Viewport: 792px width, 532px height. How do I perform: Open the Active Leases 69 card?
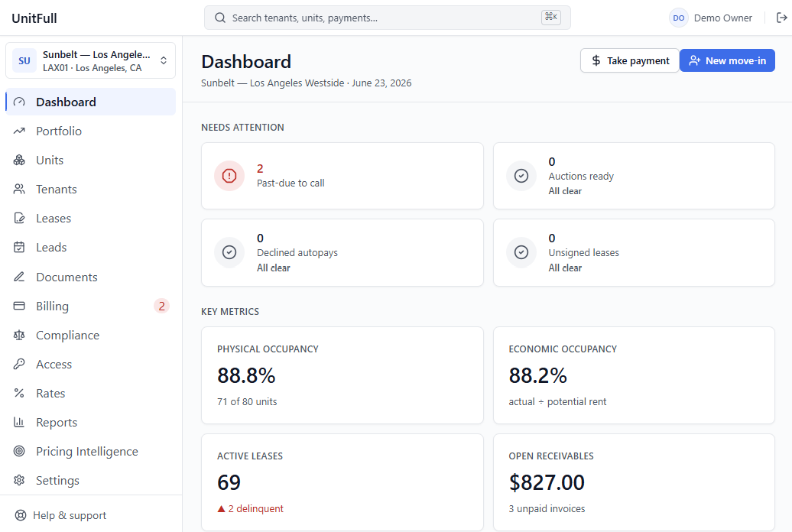(x=342, y=482)
